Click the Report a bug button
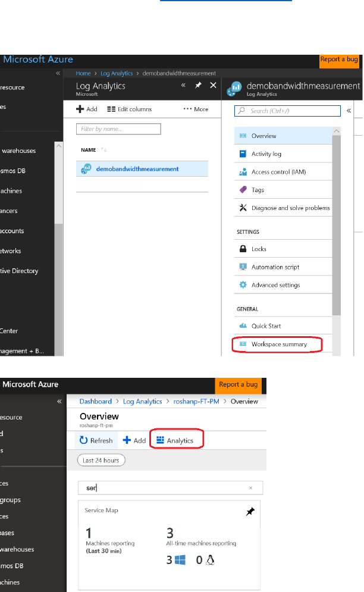The height and width of the screenshot is (592, 364). (x=340, y=59)
